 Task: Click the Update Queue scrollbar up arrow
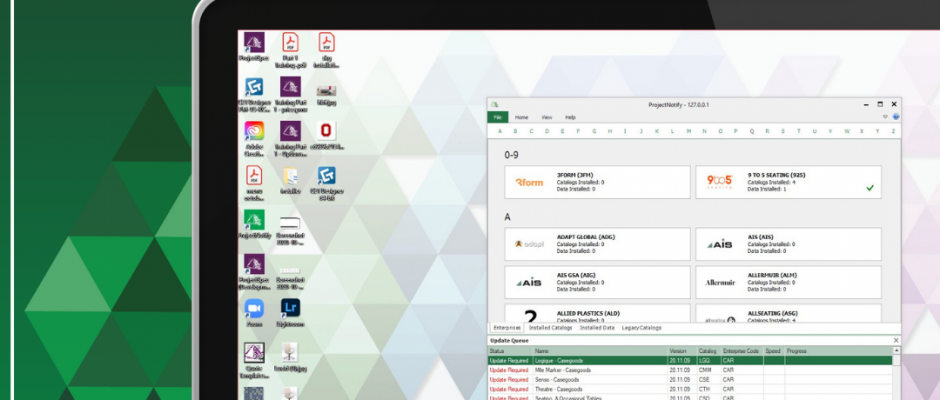(x=896, y=350)
